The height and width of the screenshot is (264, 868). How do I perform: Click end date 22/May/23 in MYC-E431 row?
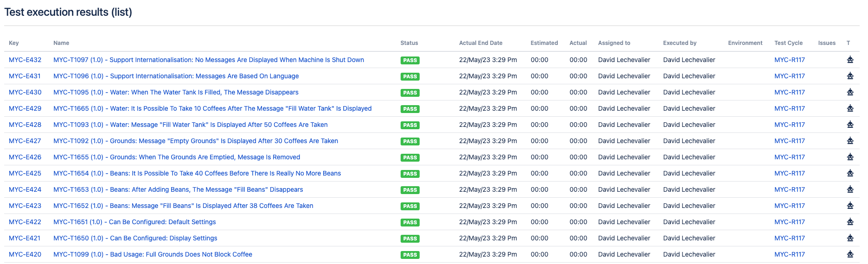(488, 76)
